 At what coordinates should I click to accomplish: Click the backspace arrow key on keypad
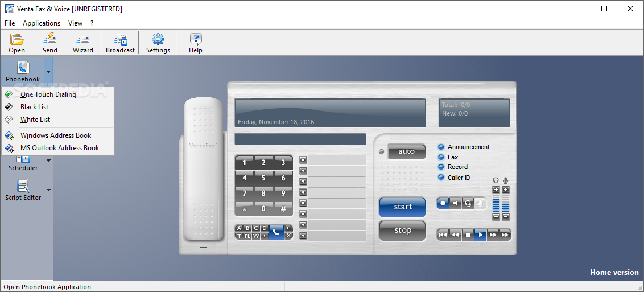[x=288, y=228]
